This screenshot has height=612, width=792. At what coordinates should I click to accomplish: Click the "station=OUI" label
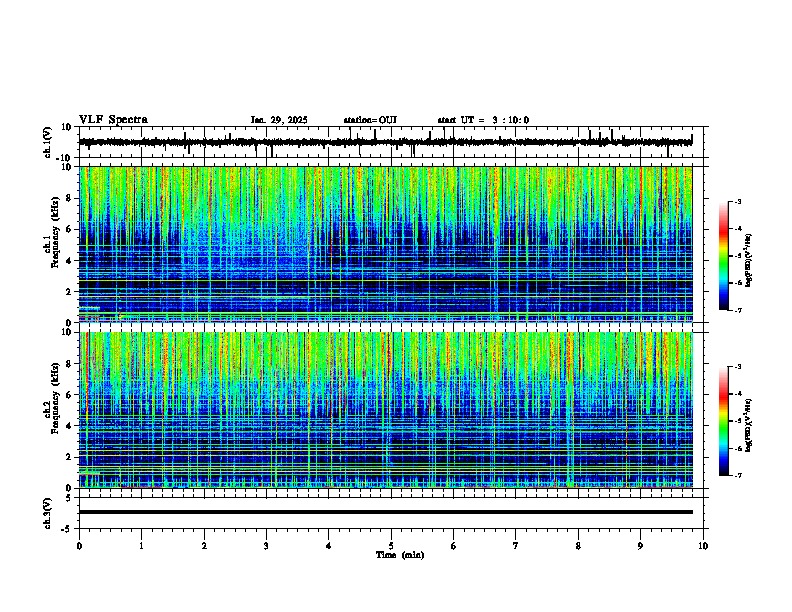pos(370,120)
